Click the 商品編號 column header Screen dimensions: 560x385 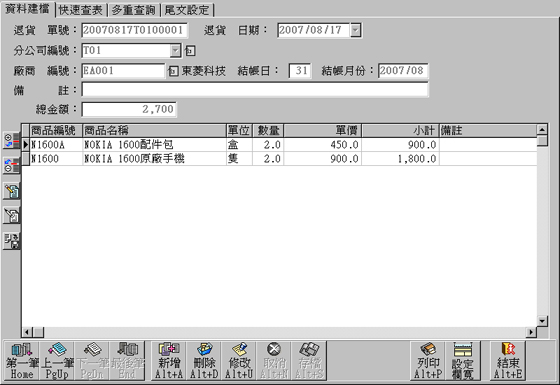56,131
